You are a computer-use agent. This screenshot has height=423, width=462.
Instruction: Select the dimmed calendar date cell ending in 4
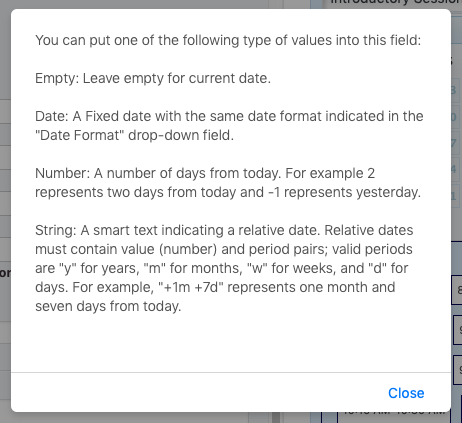[x=455, y=169]
